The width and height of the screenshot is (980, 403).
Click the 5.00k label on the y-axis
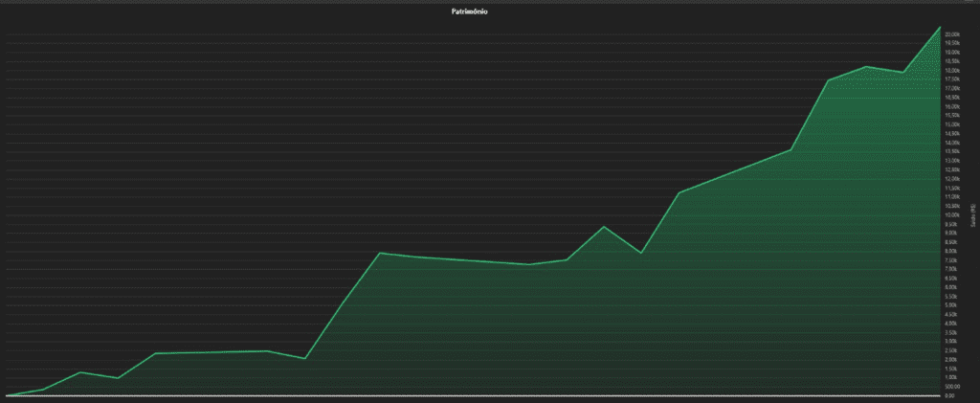pyautogui.click(x=951, y=305)
